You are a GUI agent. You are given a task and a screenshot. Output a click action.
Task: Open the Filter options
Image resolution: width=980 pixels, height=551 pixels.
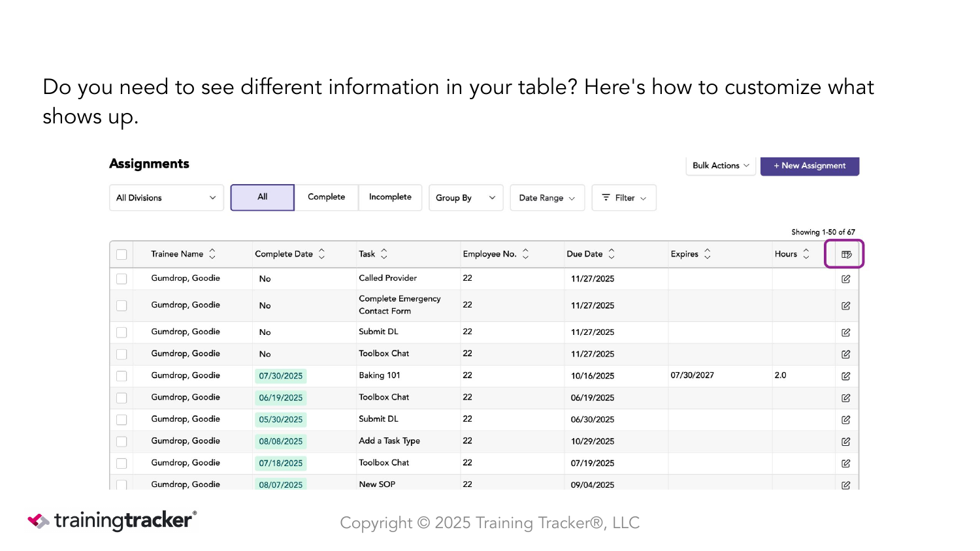pyautogui.click(x=624, y=198)
